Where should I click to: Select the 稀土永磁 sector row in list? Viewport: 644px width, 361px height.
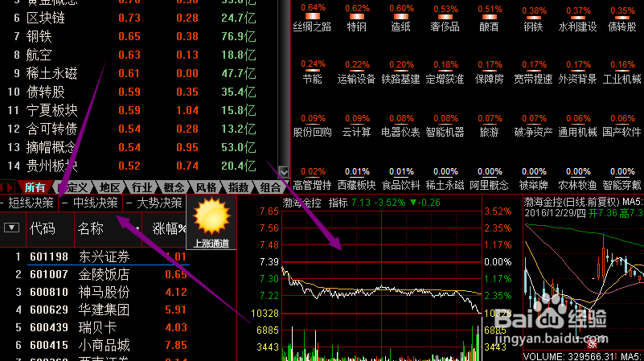139,73
